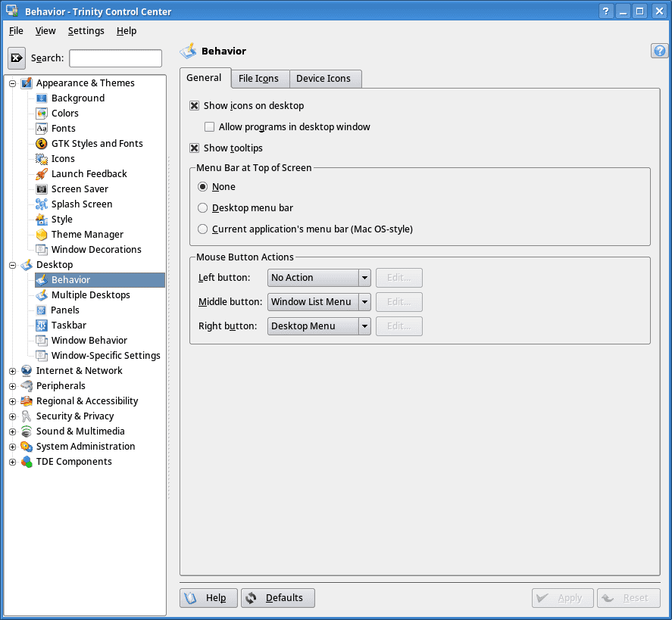Click the Fonts 'Aa' icon
This screenshot has width=672, height=620.
[x=42, y=129]
